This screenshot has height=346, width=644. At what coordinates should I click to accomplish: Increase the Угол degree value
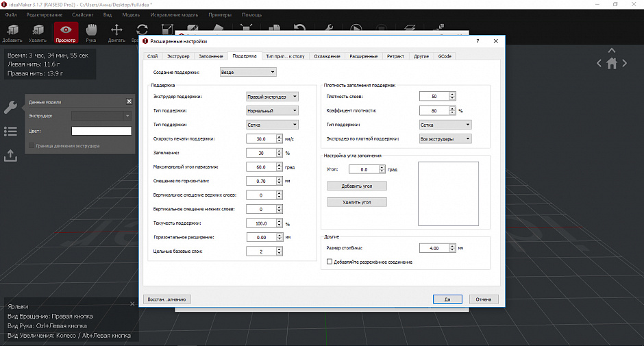pyautogui.click(x=382, y=167)
